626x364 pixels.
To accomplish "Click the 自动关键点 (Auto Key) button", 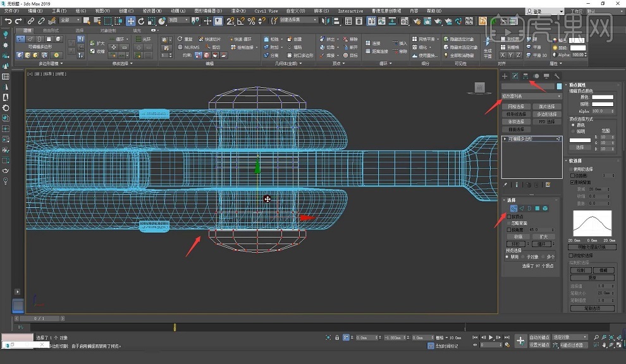I will tap(539, 337).
